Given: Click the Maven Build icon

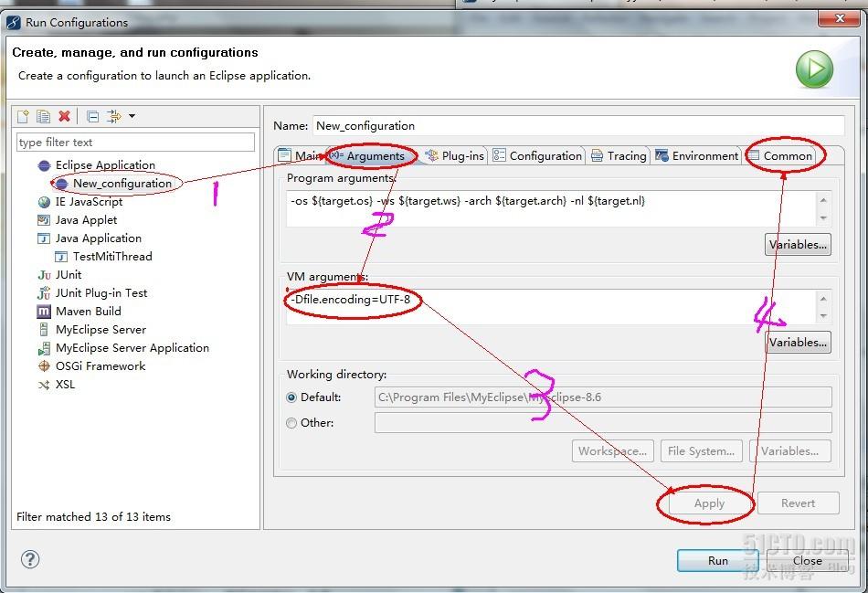Looking at the screenshot, I should coord(44,312).
